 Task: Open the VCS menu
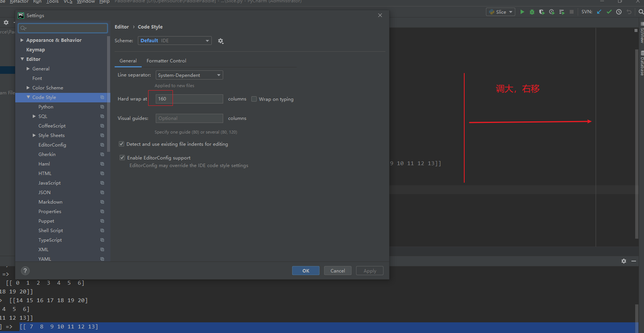coord(68,2)
